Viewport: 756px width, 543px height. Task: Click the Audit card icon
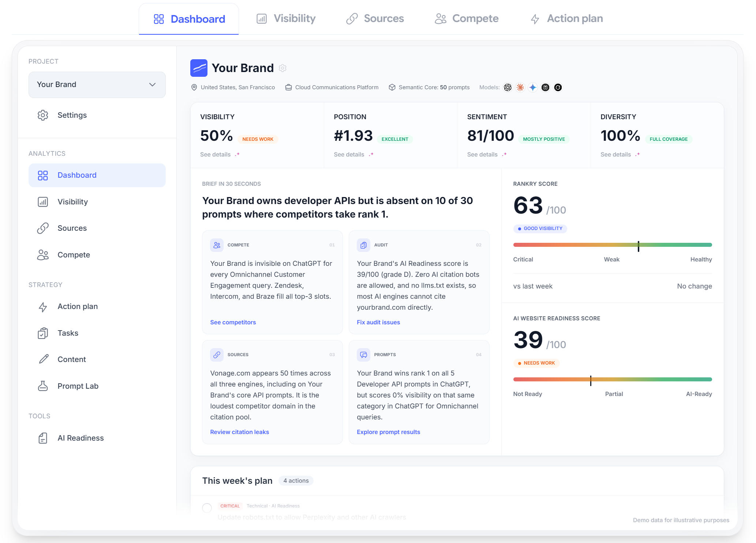[363, 245]
